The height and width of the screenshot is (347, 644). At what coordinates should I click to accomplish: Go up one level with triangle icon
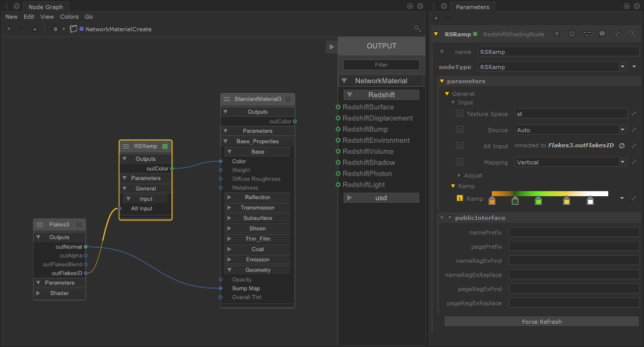pos(35,29)
